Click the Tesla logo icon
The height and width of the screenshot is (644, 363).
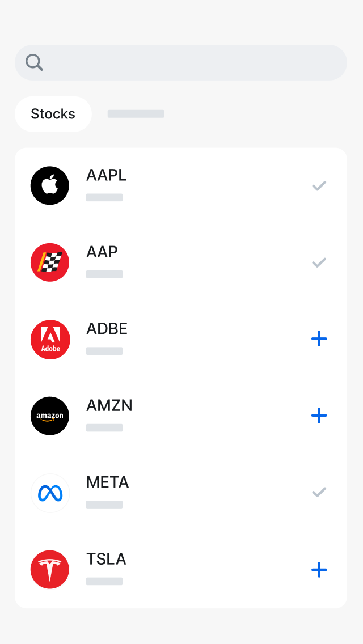(x=50, y=569)
